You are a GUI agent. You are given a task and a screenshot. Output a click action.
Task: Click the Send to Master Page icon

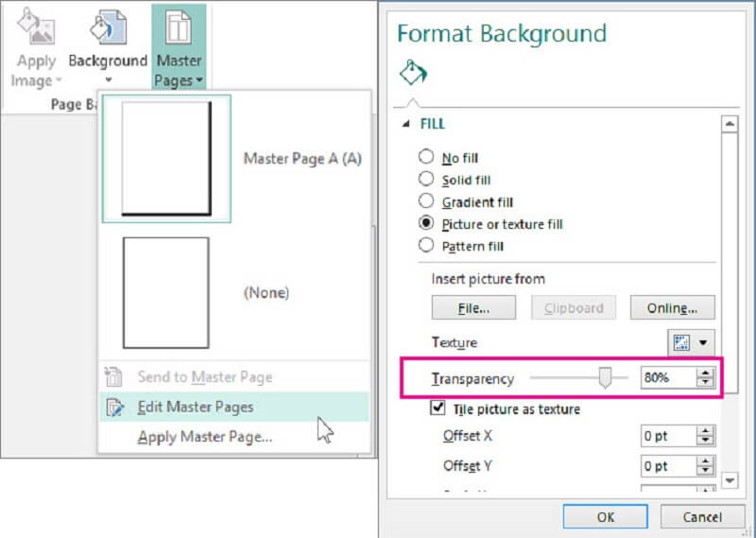tap(115, 377)
